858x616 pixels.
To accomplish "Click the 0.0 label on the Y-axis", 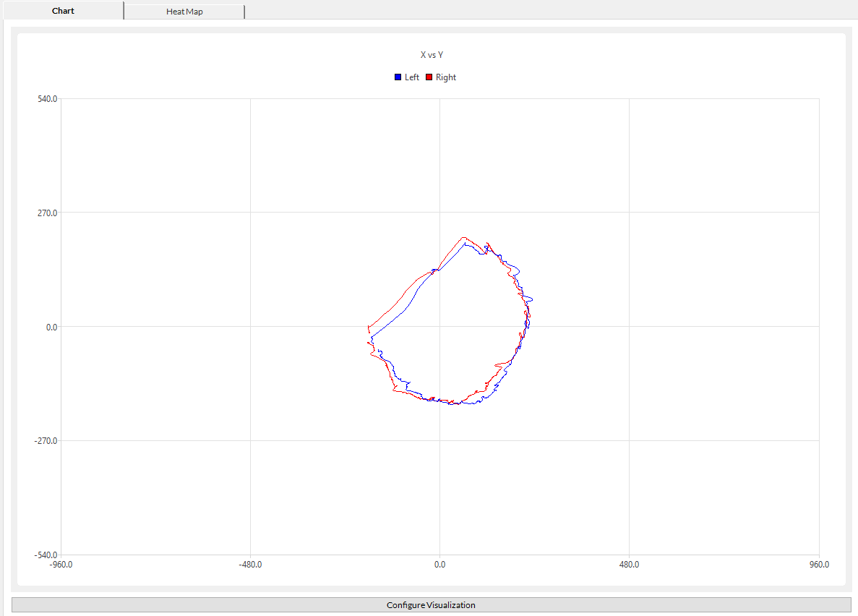I will (x=51, y=327).
